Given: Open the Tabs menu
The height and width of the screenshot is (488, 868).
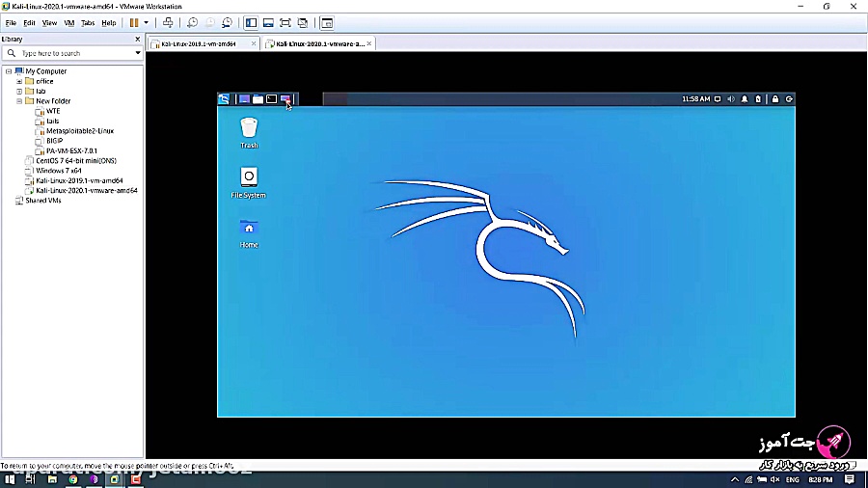Looking at the screenshot, I should pyautogui.click(x=88, y=23).
